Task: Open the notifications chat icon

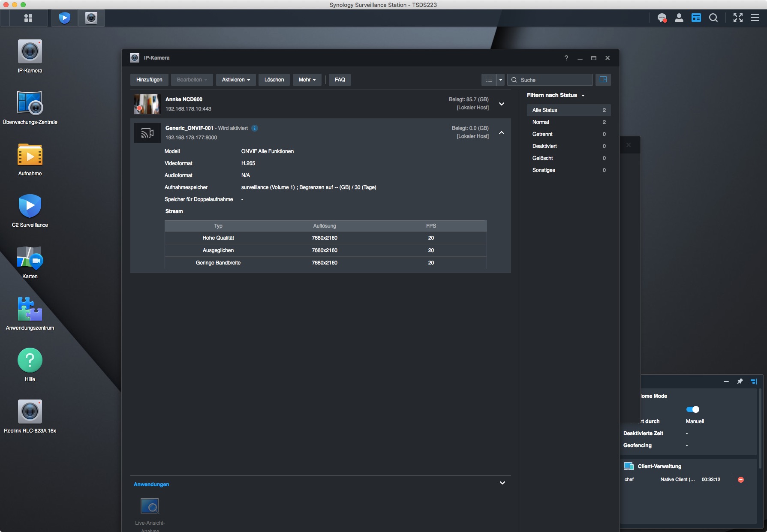Action: coord(662,18)
